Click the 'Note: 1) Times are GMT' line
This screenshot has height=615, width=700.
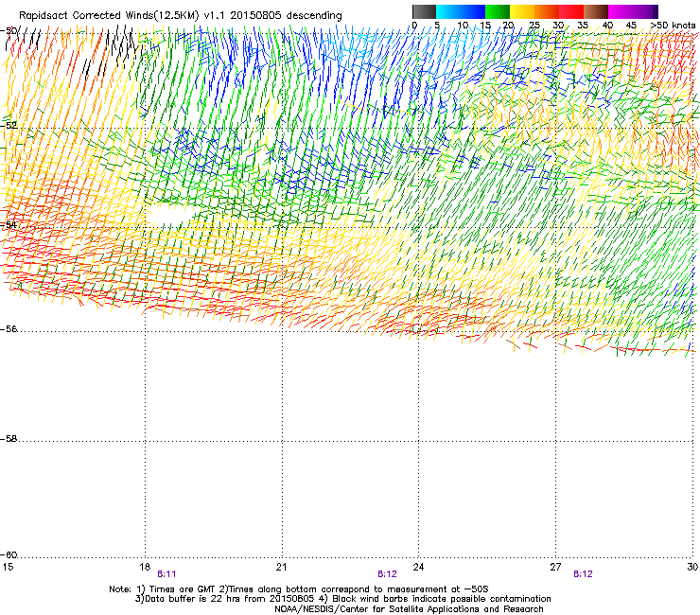click(299, 589)
